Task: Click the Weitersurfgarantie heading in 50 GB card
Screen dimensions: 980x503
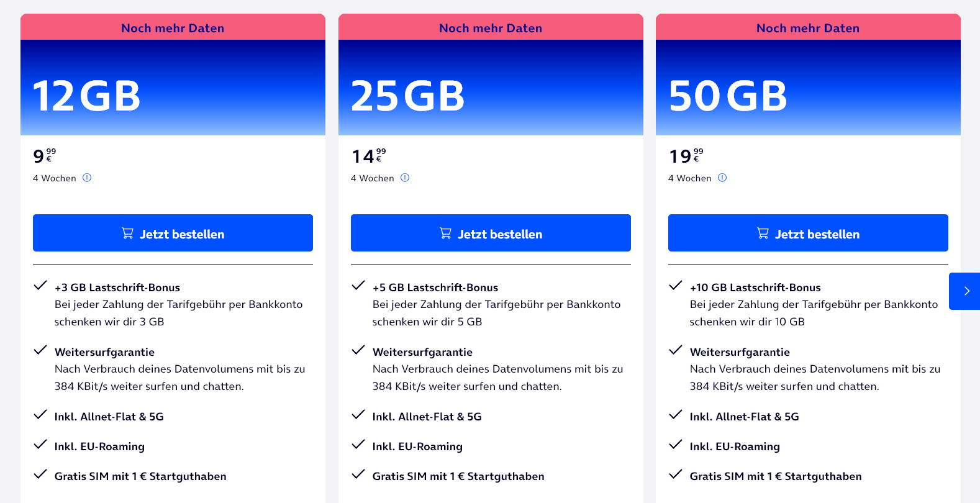Action: click(740, 352)
